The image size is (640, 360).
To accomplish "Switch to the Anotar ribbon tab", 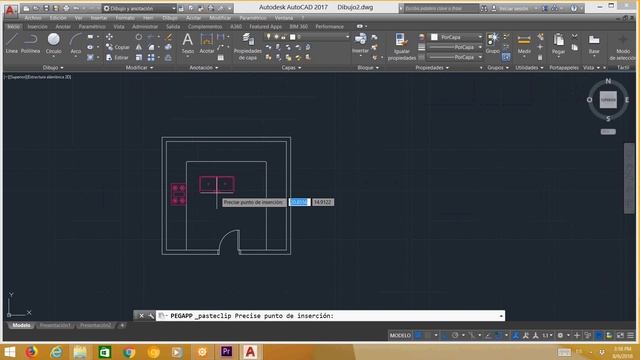I will (x=63, y=27).
